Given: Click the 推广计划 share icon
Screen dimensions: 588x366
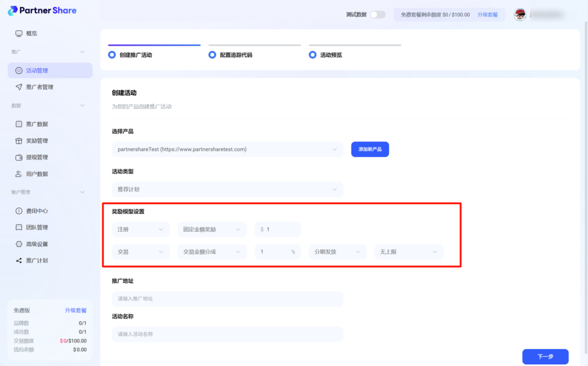Looking at the screenshot, I should [19, 260].
